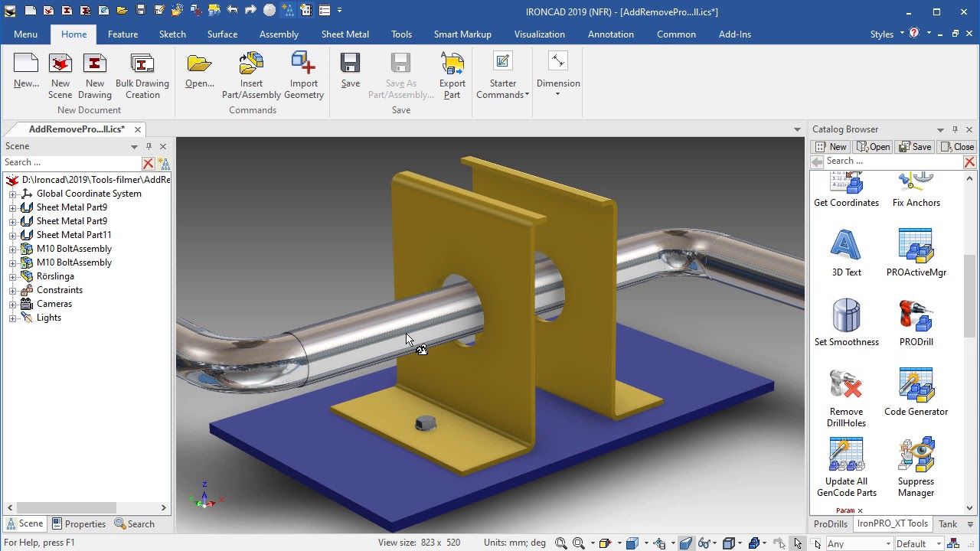Click the Catalog Browser Open button
The width and height of the screenshot is (980, 551).
(874, 147)
